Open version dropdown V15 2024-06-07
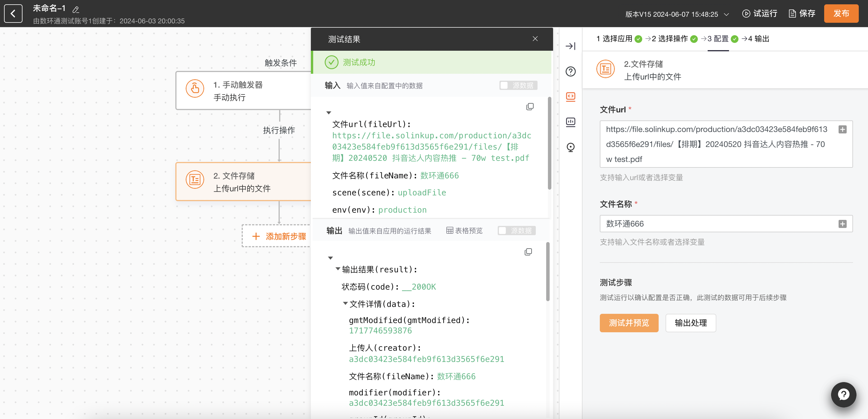 677,14
